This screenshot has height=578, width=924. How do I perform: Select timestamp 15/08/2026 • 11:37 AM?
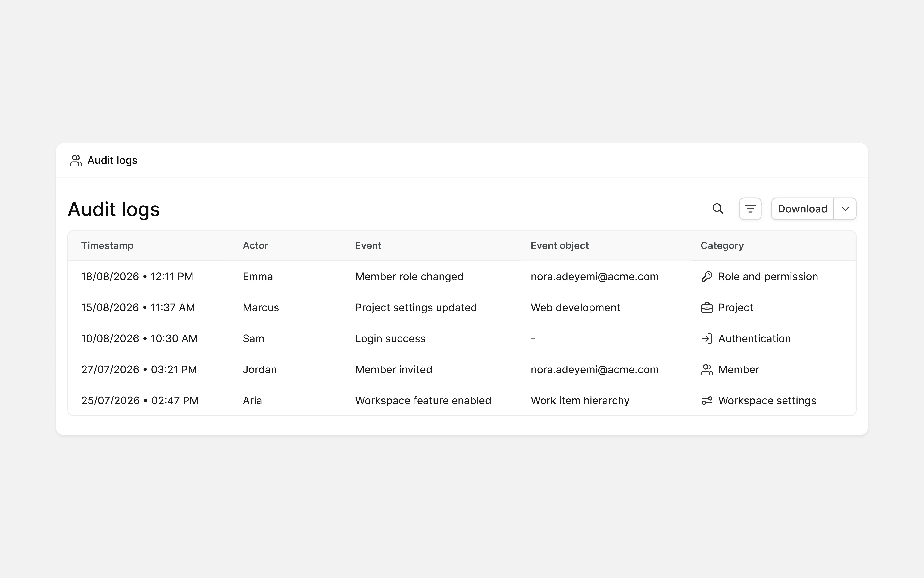(x=138, y=307)
